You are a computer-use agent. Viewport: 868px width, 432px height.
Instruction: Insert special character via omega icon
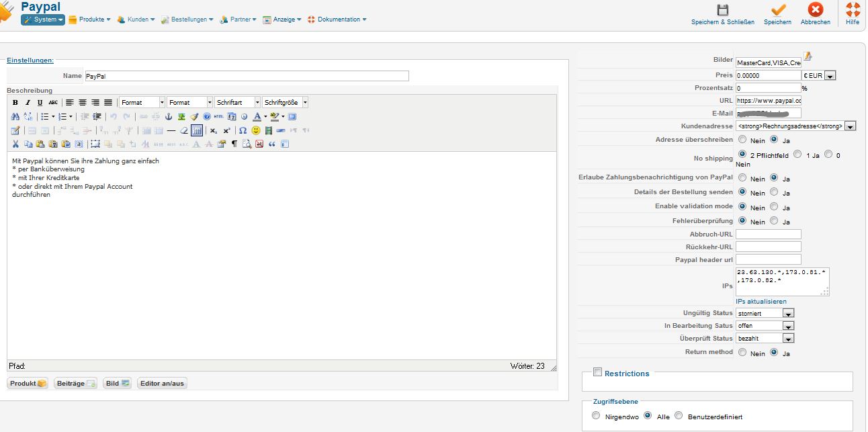(x=243, y=131)
